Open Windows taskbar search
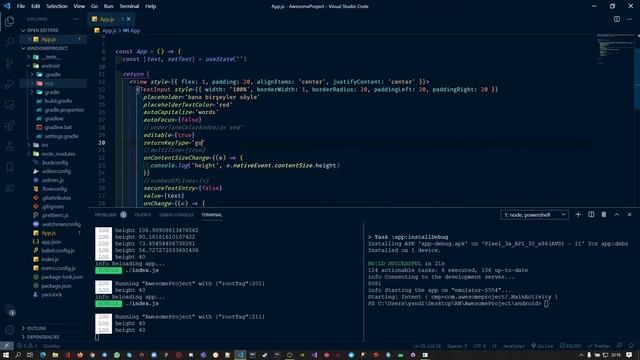640x360 pixels. 18,355
